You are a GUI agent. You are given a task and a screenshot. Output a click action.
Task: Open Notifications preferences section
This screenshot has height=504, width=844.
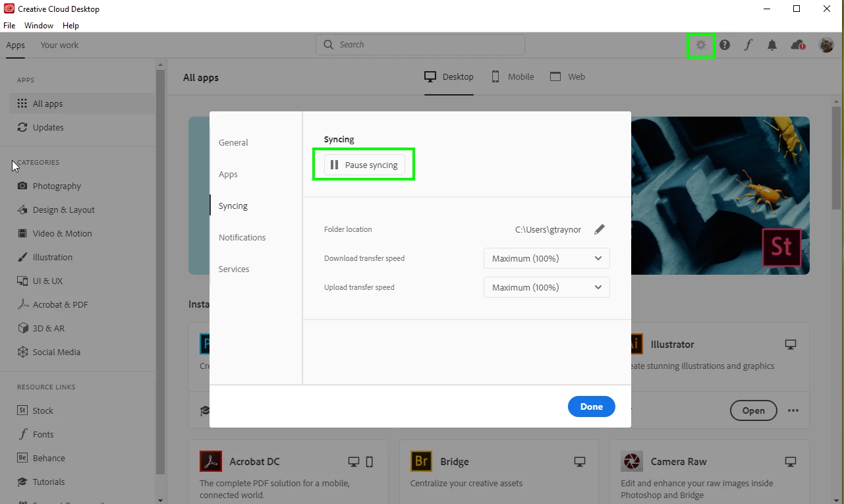(242, 237)
